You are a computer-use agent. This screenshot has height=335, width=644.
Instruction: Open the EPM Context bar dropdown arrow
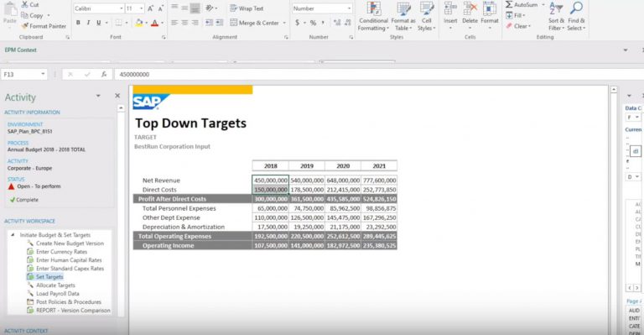(625, 50)
